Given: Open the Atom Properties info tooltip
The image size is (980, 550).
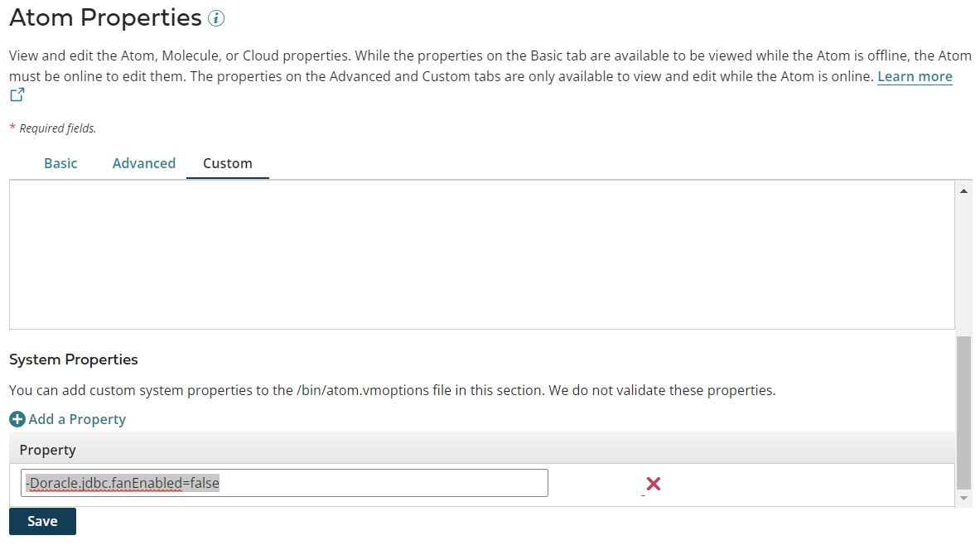Looking at the screenshot, I should (215, 17).
